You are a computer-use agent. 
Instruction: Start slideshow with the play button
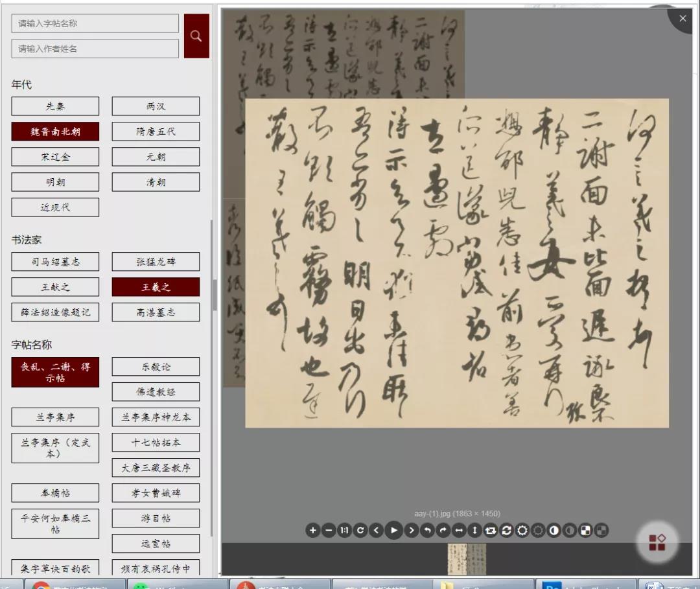click(x=393, y=531)
